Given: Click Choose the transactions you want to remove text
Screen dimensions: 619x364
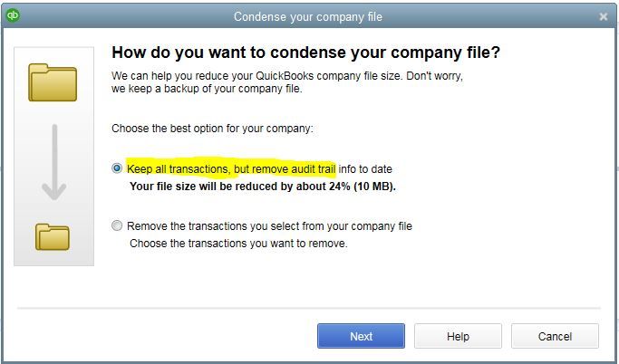Looking at the screenshot, I should 238,244.
